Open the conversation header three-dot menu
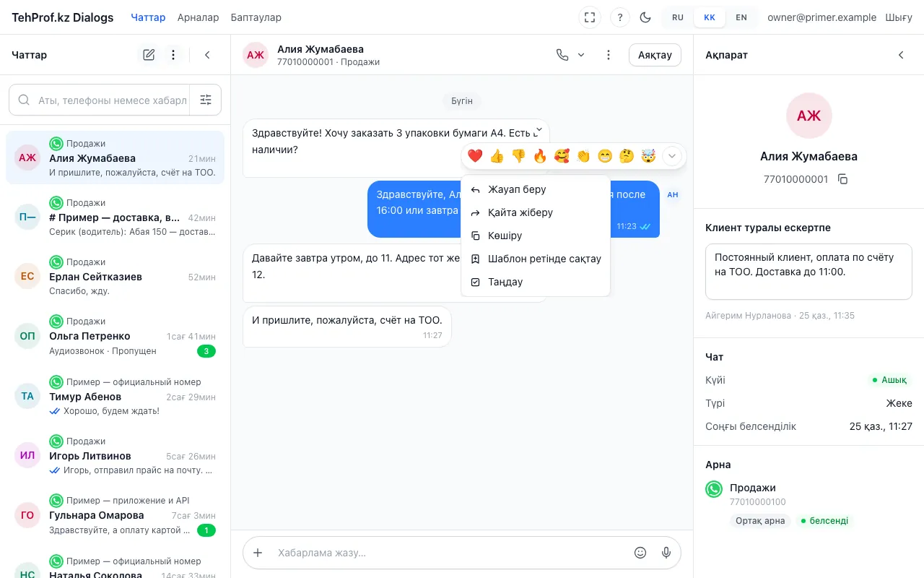Viewport: 924px width, 578px height. click(x=609, y=55)
